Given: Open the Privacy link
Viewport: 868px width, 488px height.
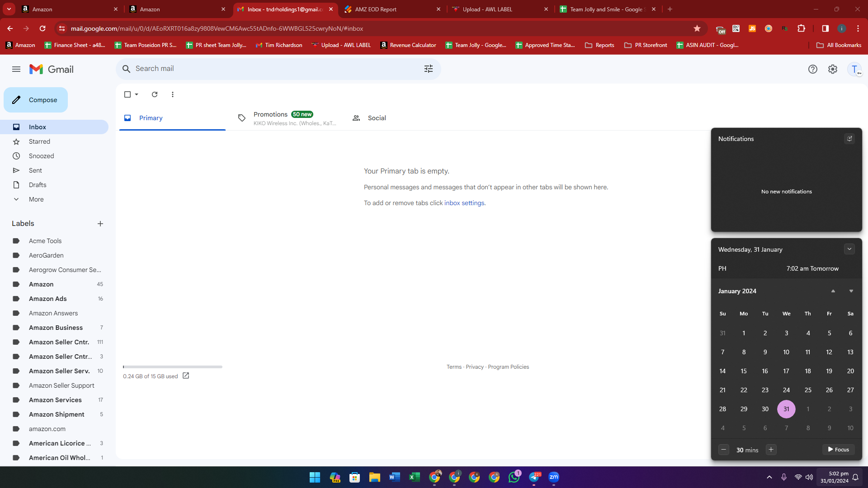Looking at the screenshot, I should pos(475,367).
